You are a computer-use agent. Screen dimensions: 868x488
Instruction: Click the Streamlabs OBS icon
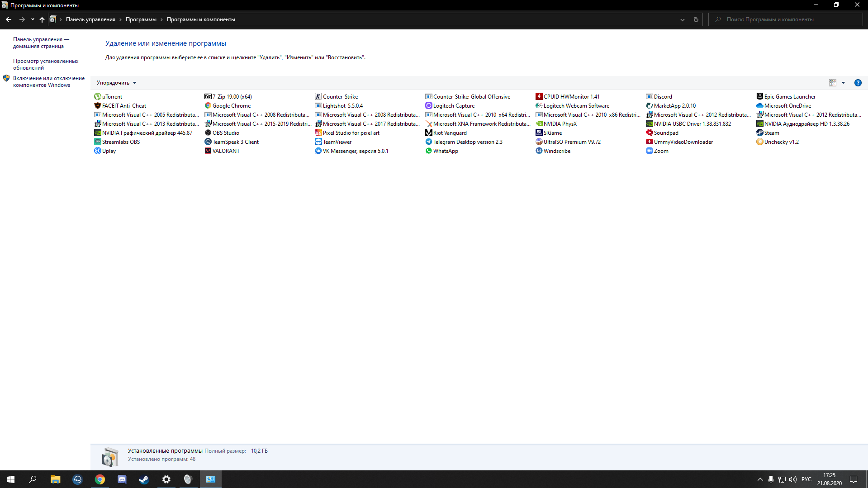[x=97, y=142]
